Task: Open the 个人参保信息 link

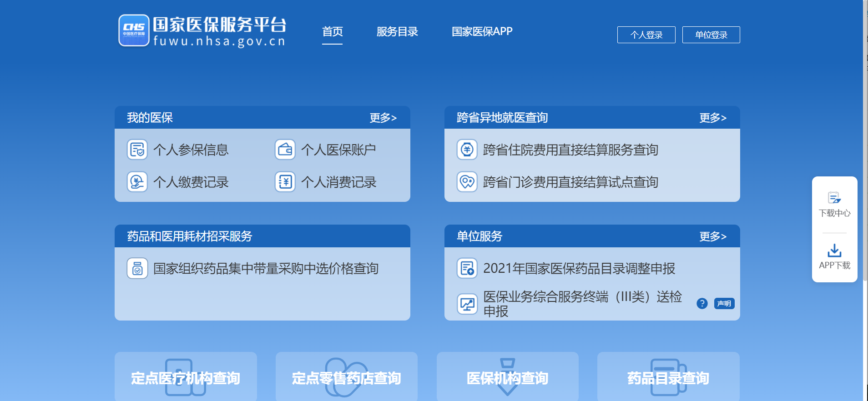Action: (x=191, y=150)
